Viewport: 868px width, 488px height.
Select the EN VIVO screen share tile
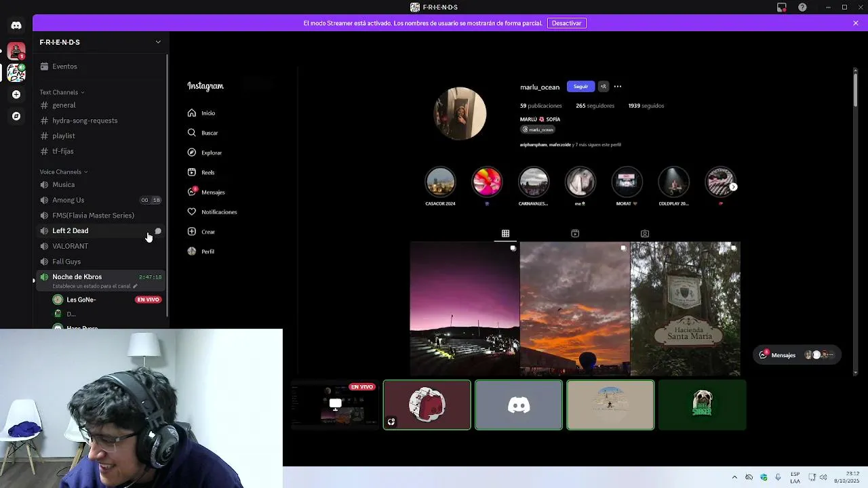click(x=334, y=405)
